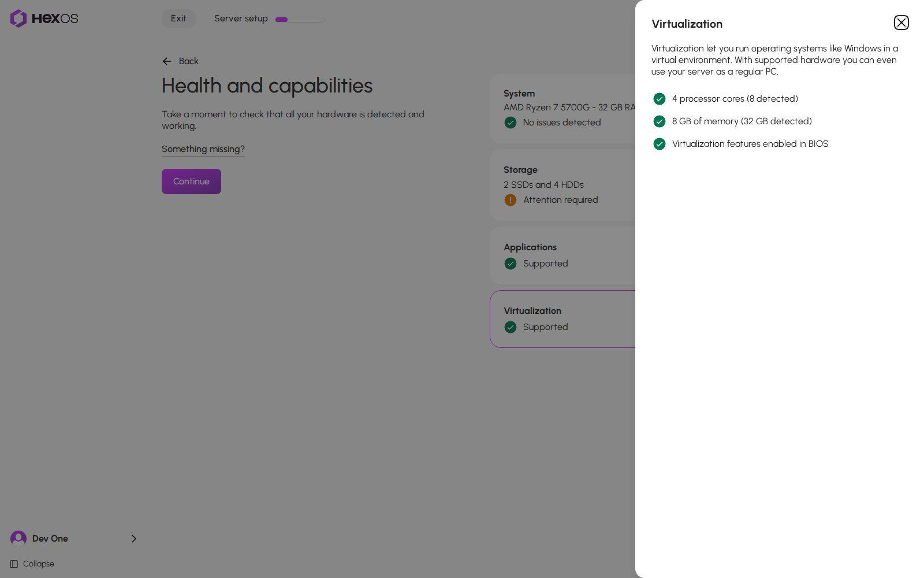The image size is (924, 578).
Task: Select the Applications card title
Action: coord(530,247)
